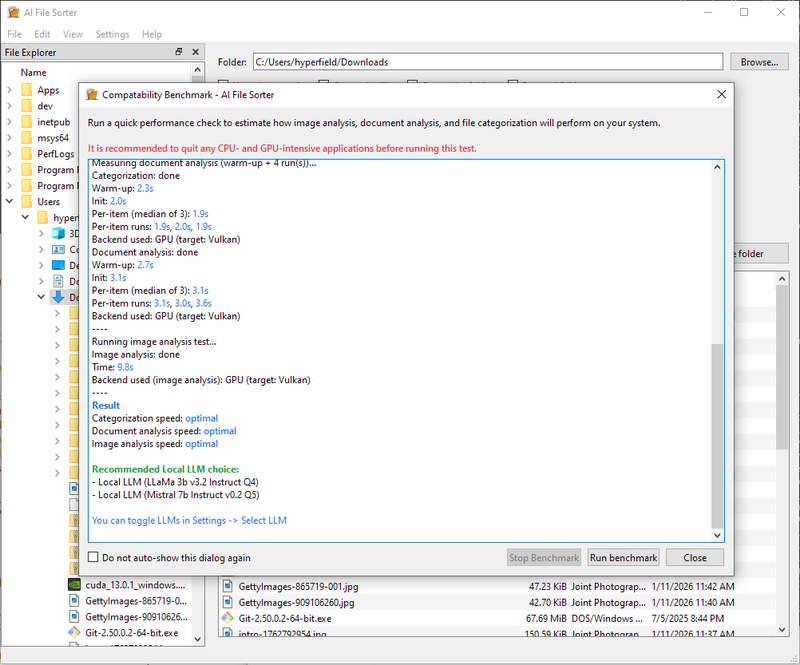Click image icon beside GettyImages-90910626... in tree
The height and width of the screenshot is (665, 800).
coord(74,617)
